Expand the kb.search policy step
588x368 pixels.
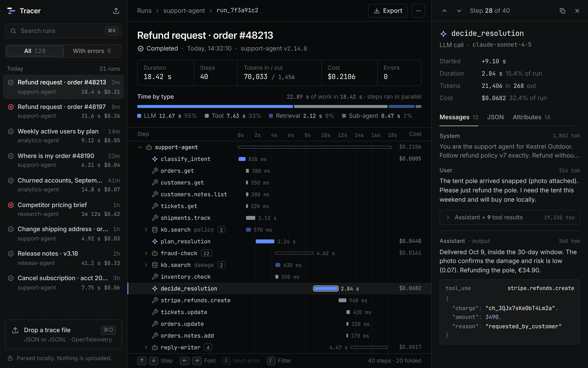coord(146,230)
